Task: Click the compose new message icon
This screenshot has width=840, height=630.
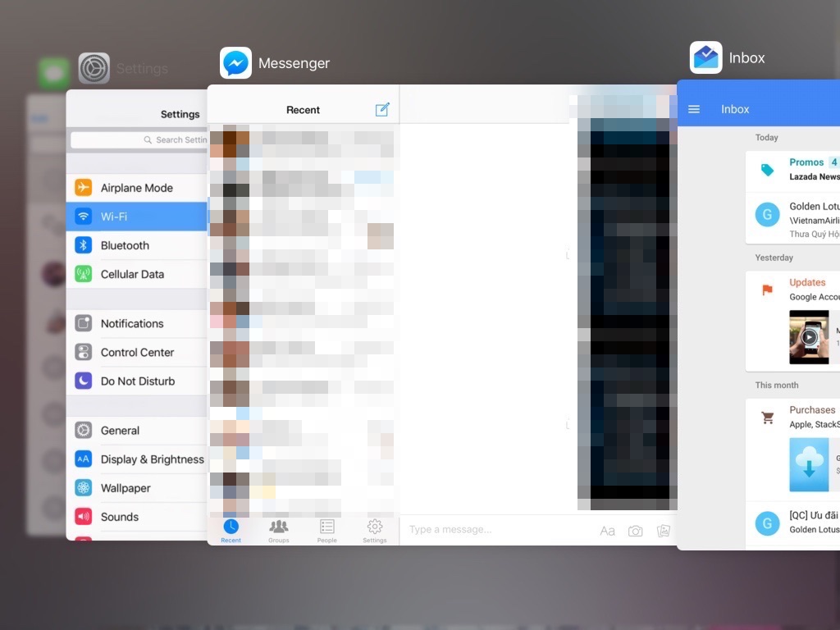Action: point(382,110)
